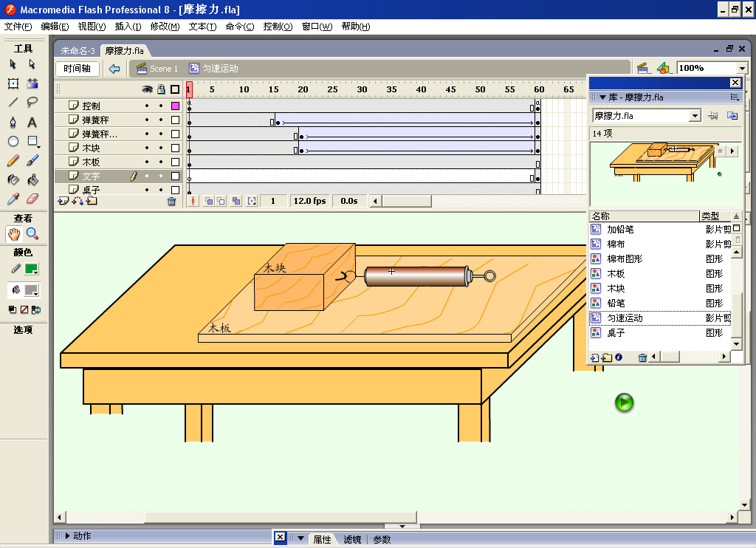
Task: Toggle show/hide all layers eye icon
Action: [147, 89]
